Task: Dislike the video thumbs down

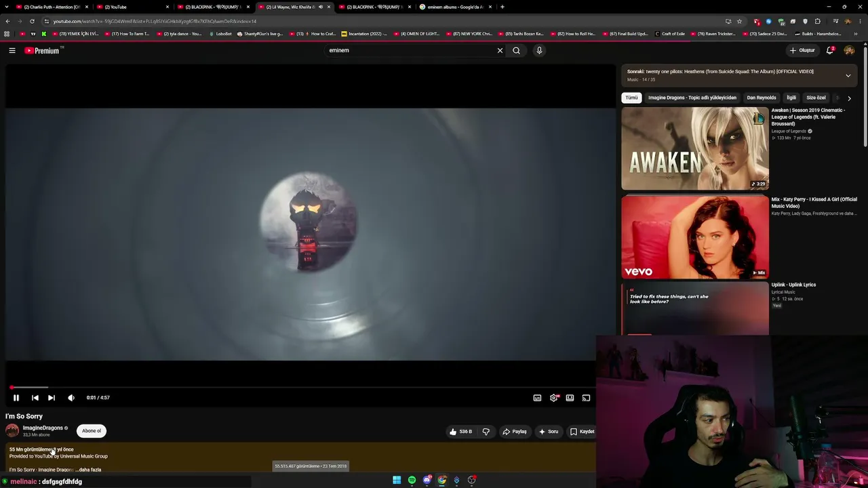Action: coord(486,431)
